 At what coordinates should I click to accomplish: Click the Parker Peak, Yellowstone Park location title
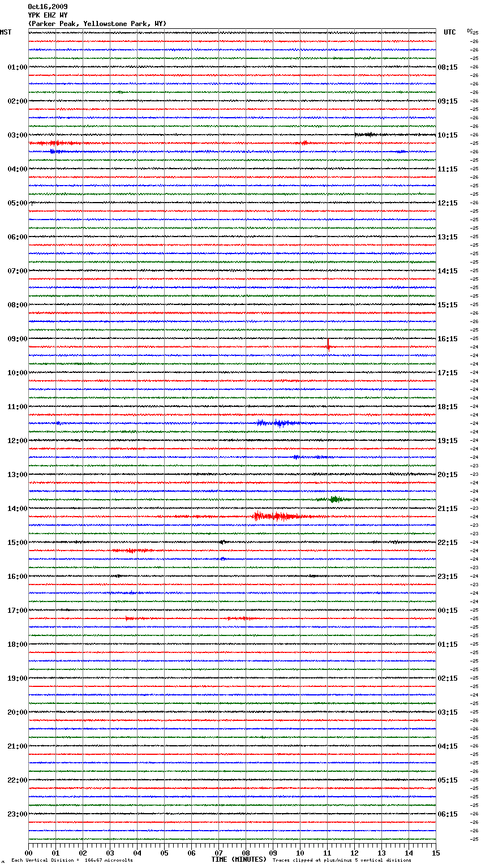point(97,24)
